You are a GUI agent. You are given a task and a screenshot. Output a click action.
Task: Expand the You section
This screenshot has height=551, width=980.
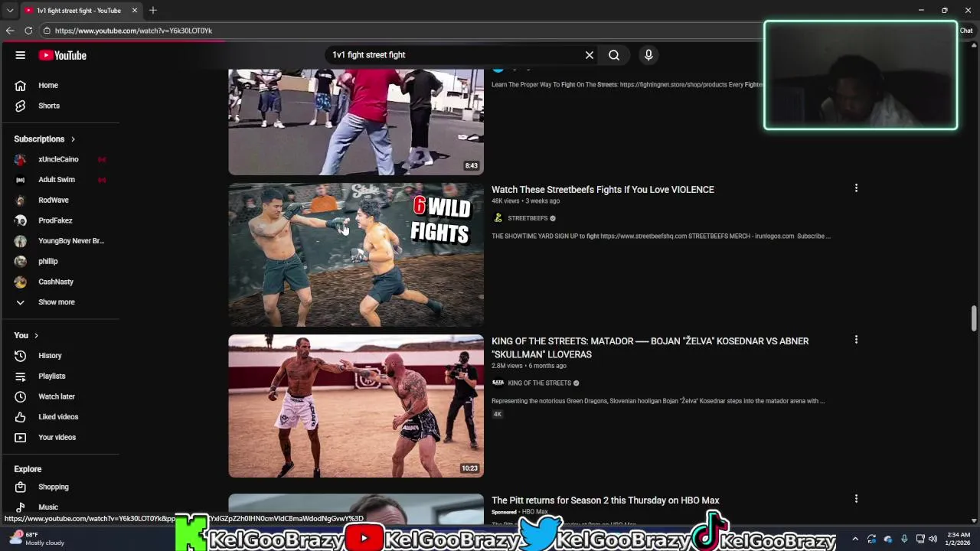26,335
